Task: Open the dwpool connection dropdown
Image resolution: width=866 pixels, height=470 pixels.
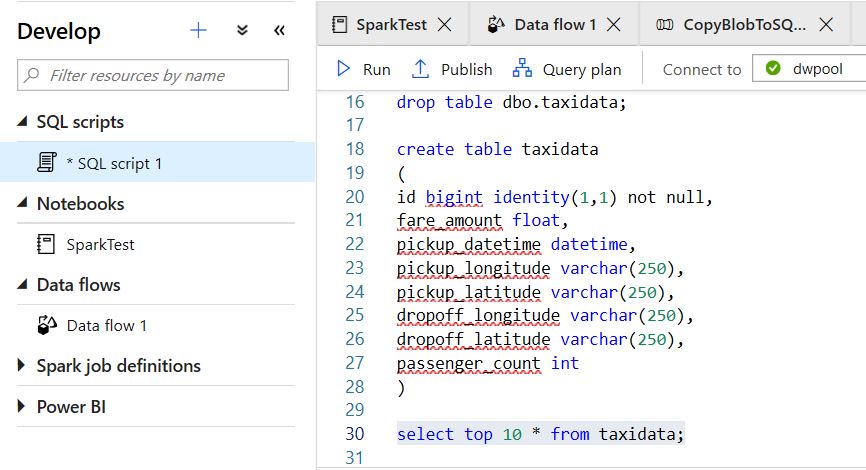Action: click(x=809, y=68)
